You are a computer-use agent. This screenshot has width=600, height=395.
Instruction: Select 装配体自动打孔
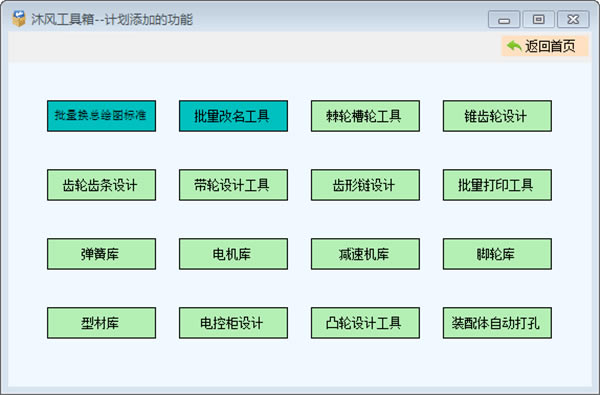coord(497,323)
